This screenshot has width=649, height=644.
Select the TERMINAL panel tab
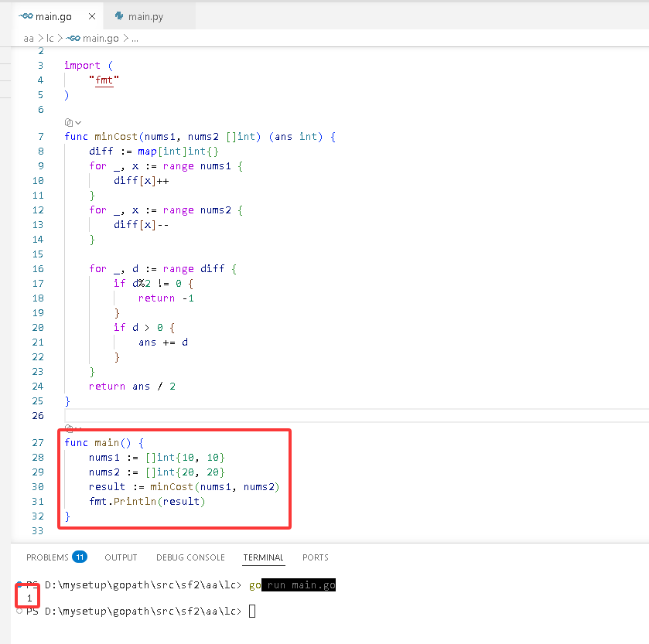263,557
